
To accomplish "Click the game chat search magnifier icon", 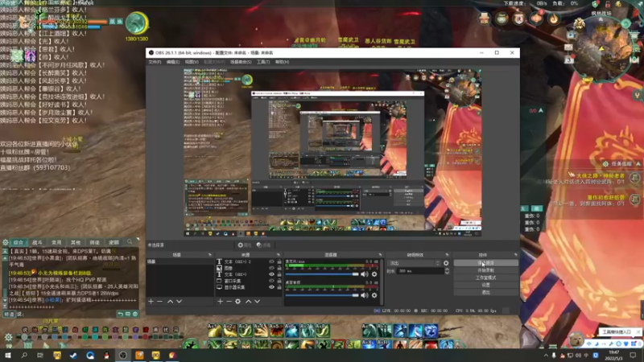I will [x=130, y=242].
